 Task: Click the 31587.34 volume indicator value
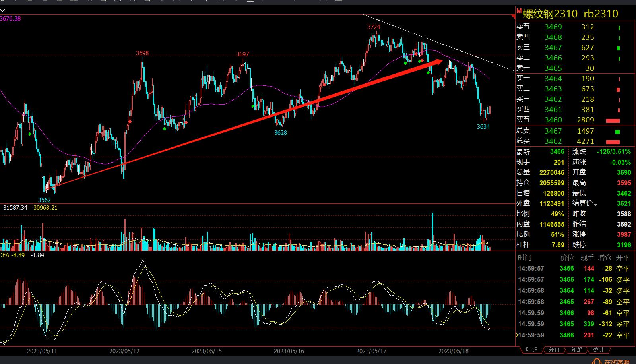point(16,208)
